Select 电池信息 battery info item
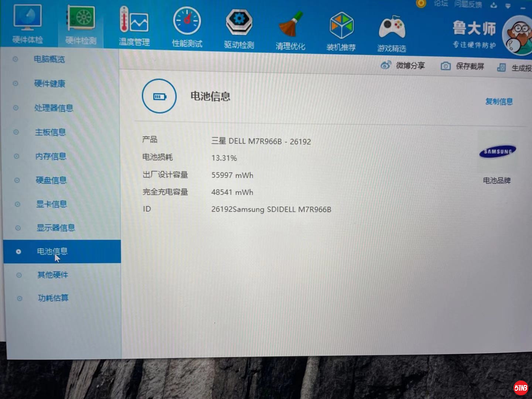 point(62,252)
